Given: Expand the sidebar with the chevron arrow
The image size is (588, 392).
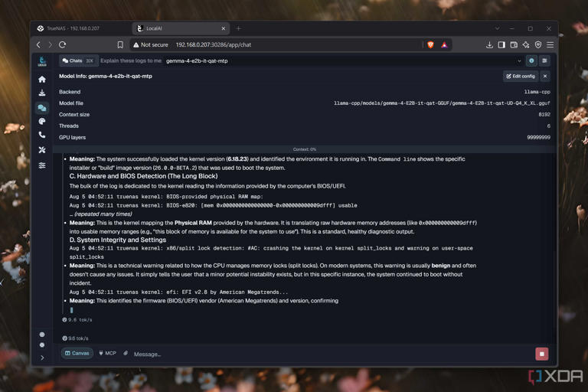Looking at the screenshot, I should pos(42,358).
